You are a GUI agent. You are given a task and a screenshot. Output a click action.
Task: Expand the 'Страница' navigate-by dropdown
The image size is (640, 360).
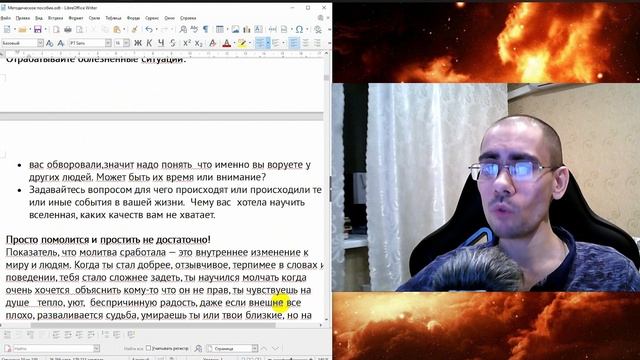coord(255,348)
